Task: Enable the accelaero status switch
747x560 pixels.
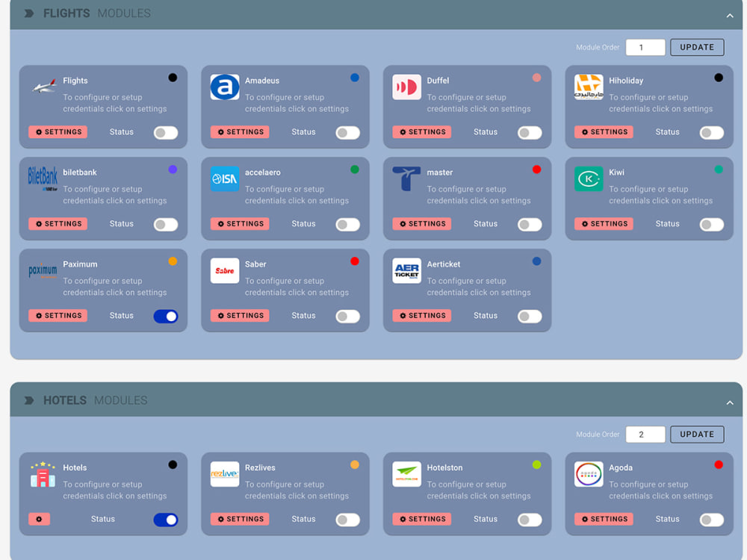Action: point(348,224)
